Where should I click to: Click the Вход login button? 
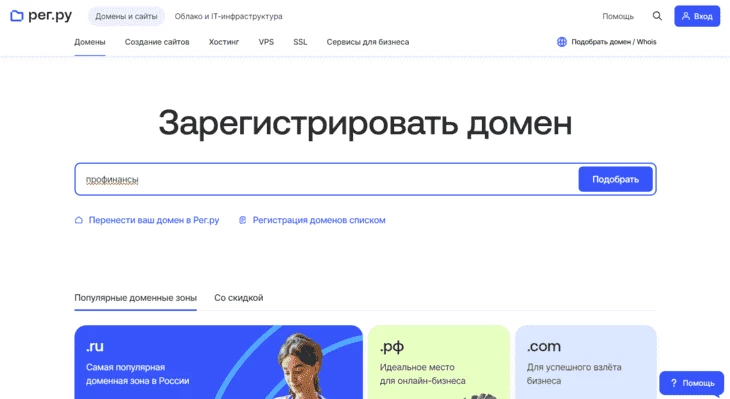697,16
